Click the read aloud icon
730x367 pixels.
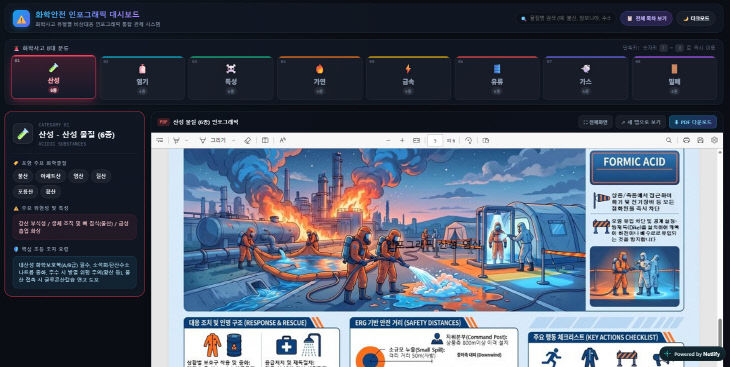pyautogui.click(x=283, y=140)
